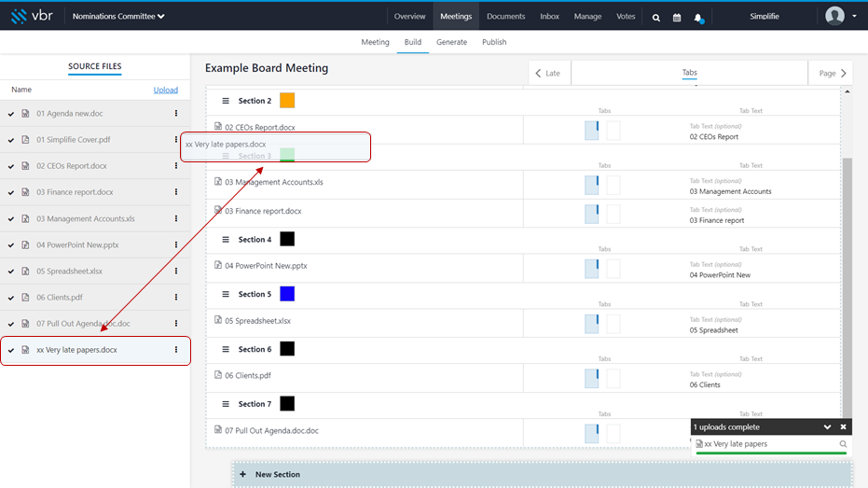The width and height of the screenshot is (868, 488).
Task: Click the Upload link
Action: pyautogui.click(x=166, y=90)
